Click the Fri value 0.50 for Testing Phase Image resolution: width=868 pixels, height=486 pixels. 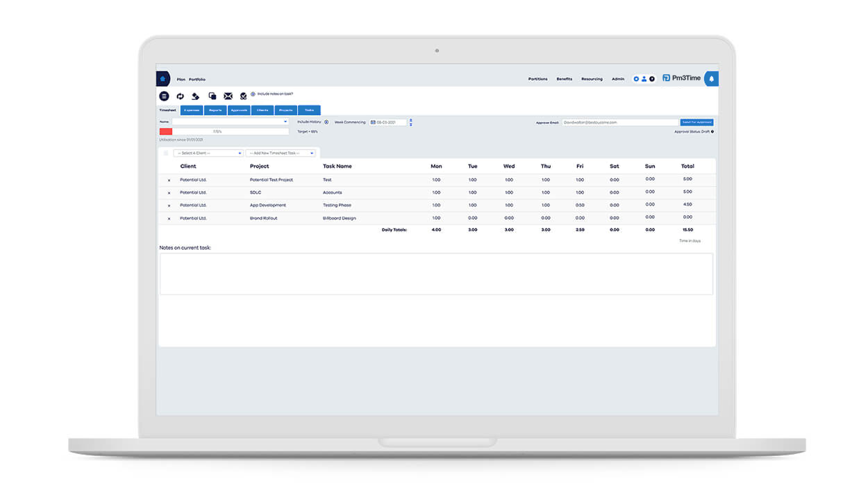click(580, 206)
